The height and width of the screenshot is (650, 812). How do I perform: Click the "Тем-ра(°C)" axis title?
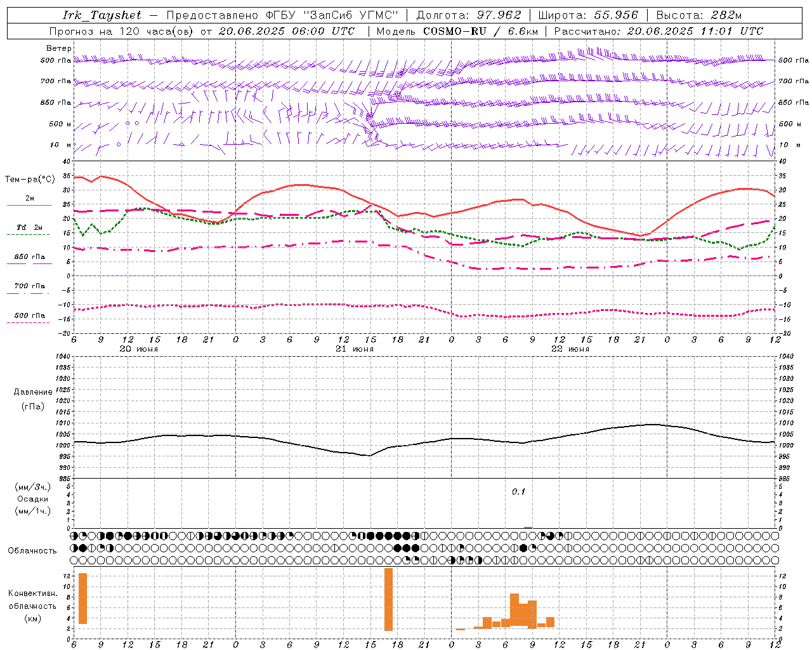[x=30, y=180]
